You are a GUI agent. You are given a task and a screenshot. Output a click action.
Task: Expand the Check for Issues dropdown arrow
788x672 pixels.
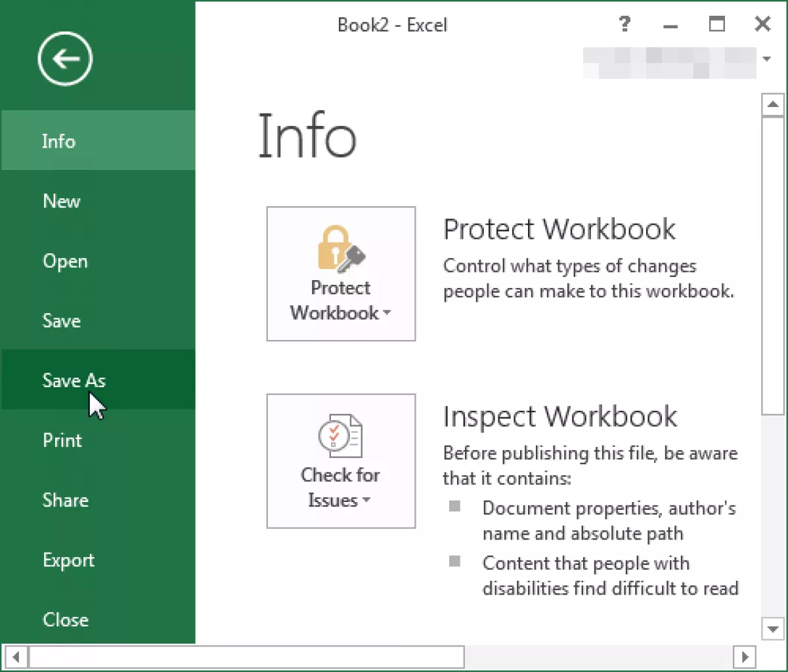366,500
